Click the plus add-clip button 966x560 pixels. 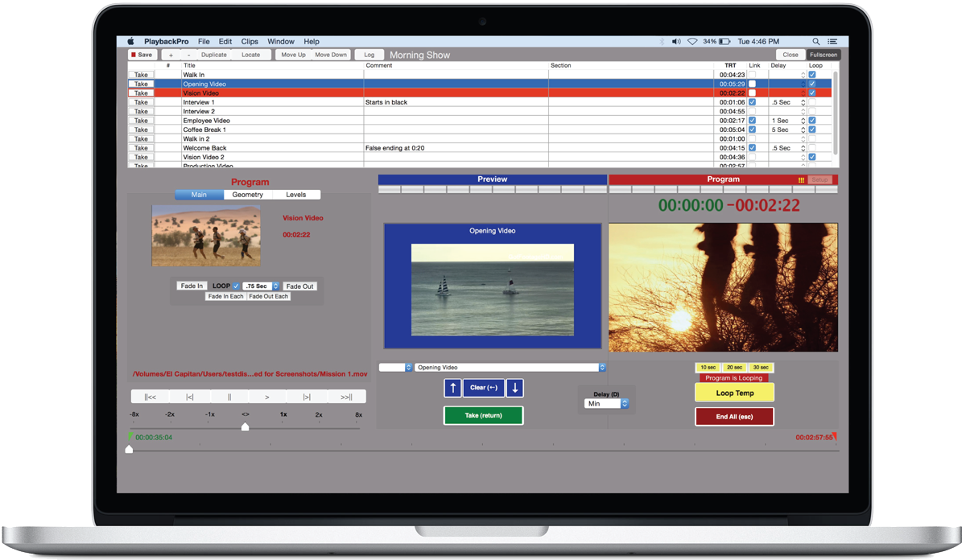[x=171, y=55]
